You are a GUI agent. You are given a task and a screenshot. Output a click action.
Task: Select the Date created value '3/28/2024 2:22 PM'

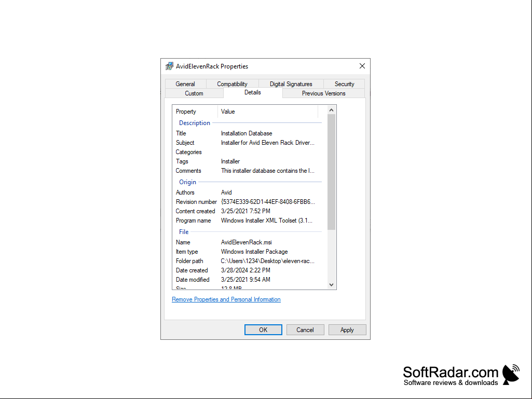tap(245, 270)
